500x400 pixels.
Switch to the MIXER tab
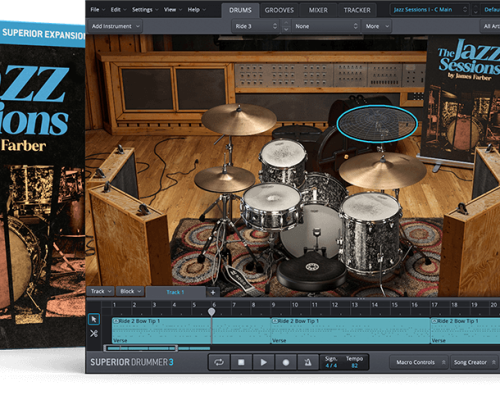click(x=318, y=10)
